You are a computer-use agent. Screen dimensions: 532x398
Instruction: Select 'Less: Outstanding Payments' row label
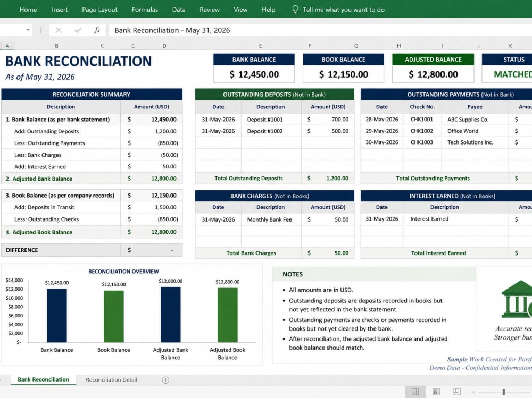[49, 143]
